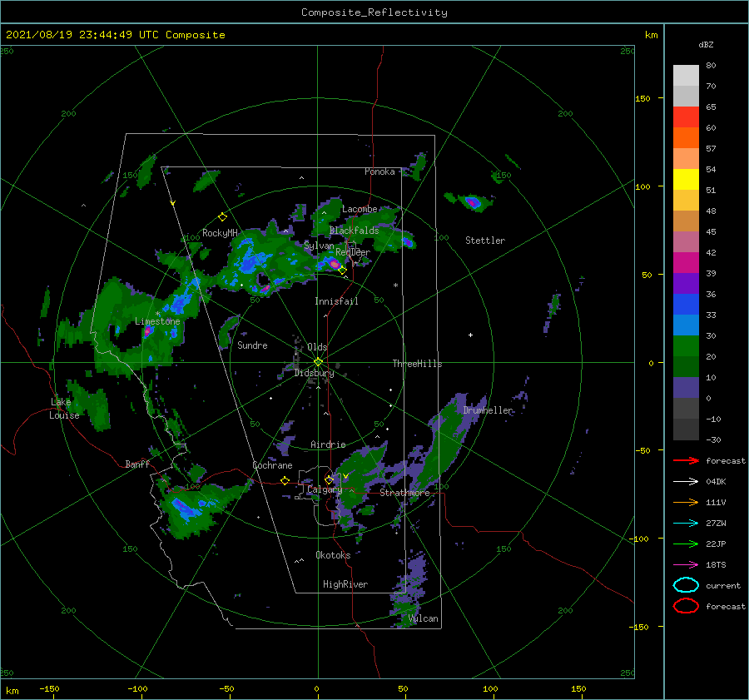The width and height of the screenshot is (749, 700).
Task: Click the red forecast ellipse icon
Action: 686,606
